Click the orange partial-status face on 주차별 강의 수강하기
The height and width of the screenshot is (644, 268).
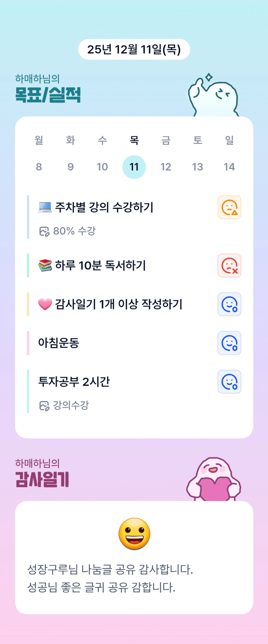229,207
